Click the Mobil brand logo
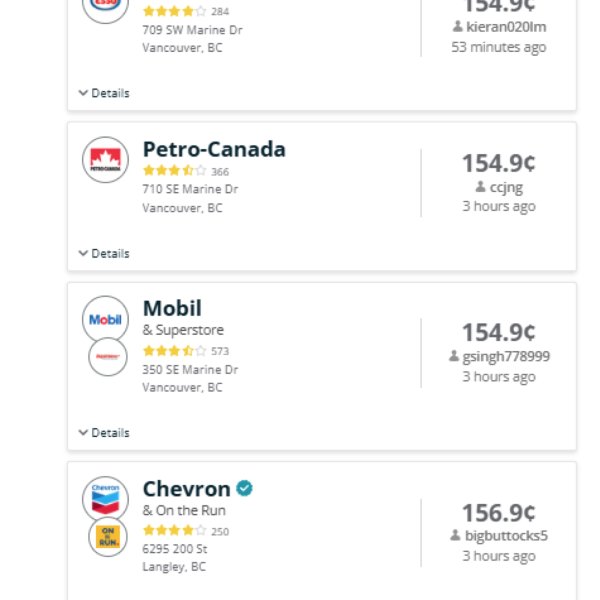Screen dimensions: 600x600 [105, 320]
